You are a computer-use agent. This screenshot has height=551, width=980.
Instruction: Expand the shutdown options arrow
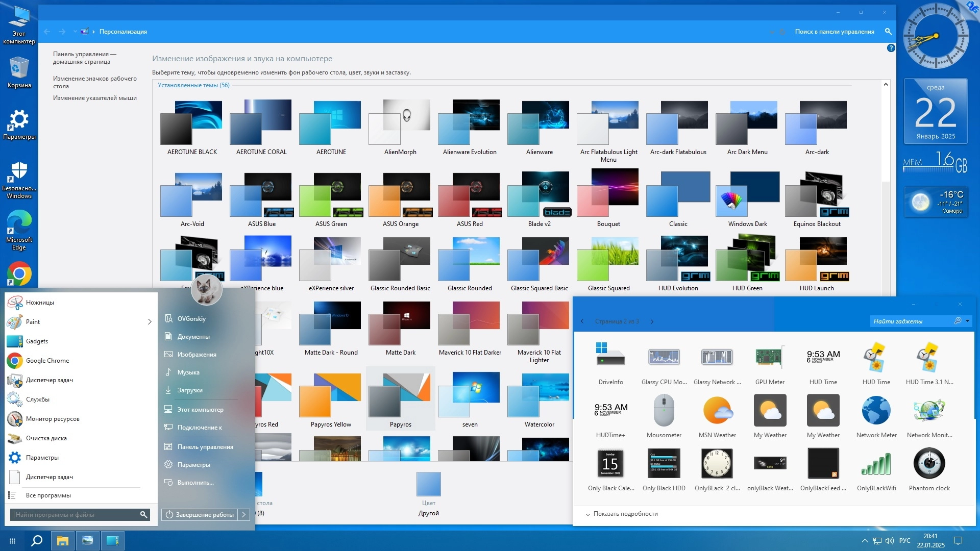click(244, 515)
